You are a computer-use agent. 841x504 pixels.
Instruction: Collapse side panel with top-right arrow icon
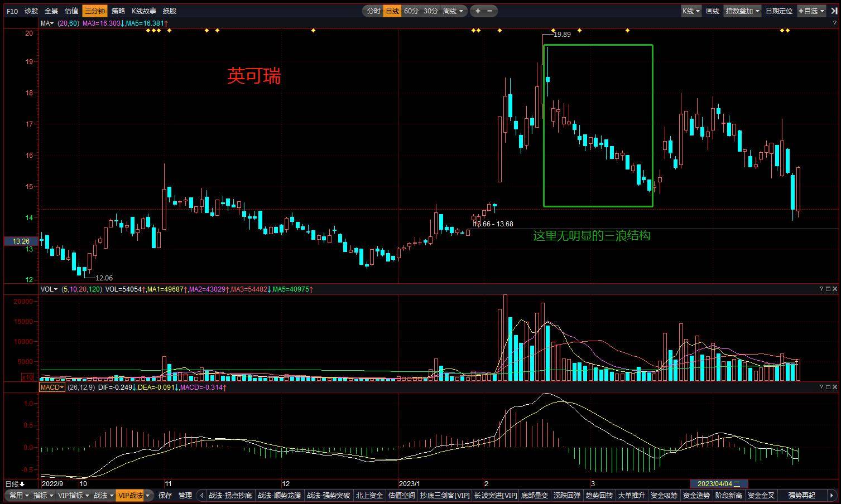pos(834,11)
